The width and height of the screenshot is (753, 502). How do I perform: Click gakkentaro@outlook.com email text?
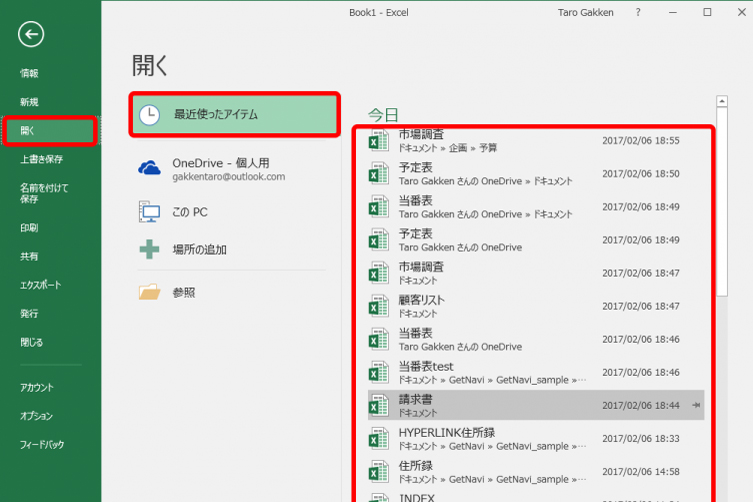click(229, 177)
